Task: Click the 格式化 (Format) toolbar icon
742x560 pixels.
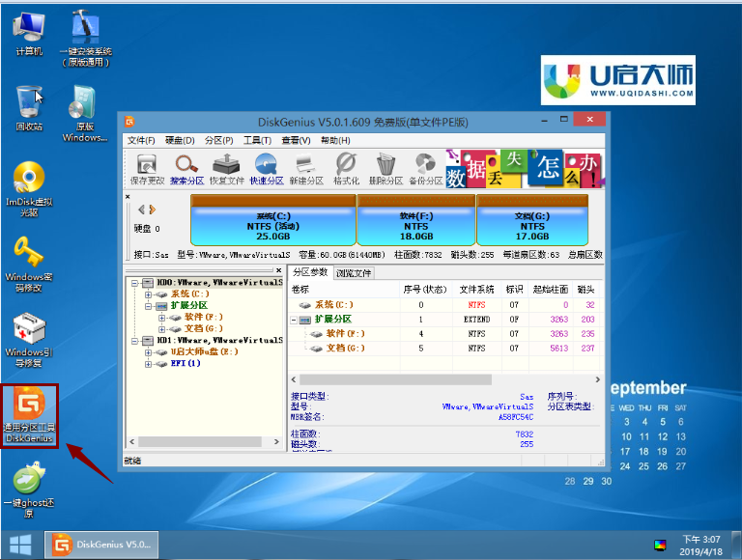Action: pyautogui.click(x=345, y=167)
